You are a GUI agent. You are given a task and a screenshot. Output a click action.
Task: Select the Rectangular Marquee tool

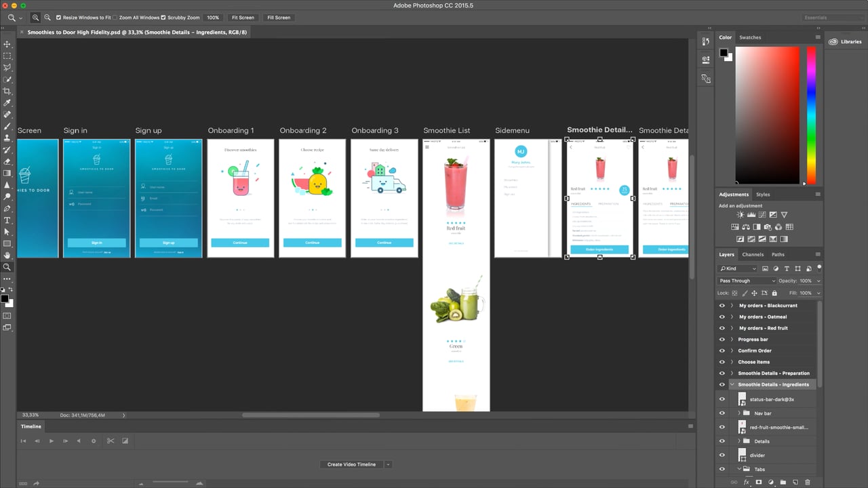[7, 56]
